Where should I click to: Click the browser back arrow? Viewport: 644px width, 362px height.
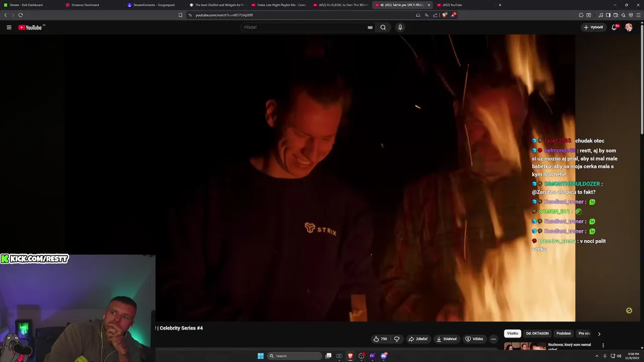(6, 15)
